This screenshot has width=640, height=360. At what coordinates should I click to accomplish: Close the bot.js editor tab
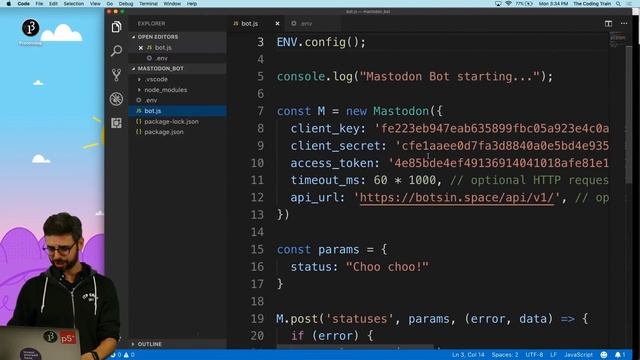coord(277,24)
